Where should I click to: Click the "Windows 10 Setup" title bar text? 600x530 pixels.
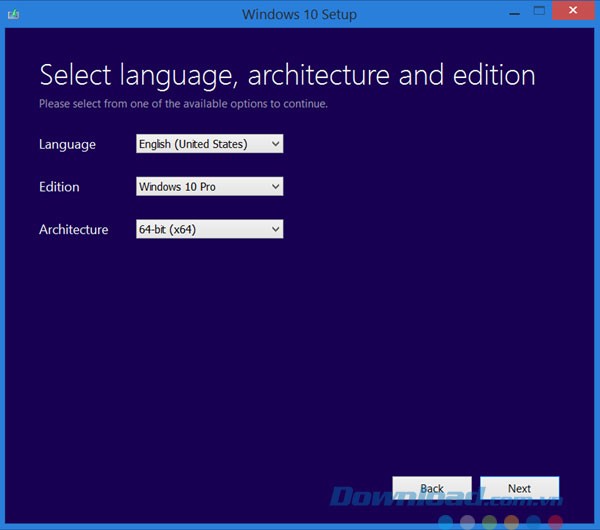299,14
